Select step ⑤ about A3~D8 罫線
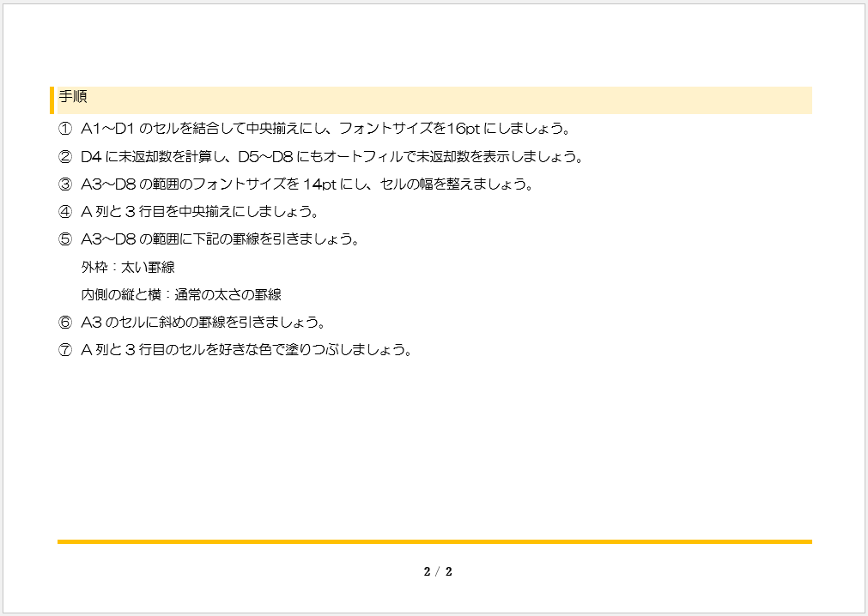Screen dimensions: 868x616 click(209, 239)
